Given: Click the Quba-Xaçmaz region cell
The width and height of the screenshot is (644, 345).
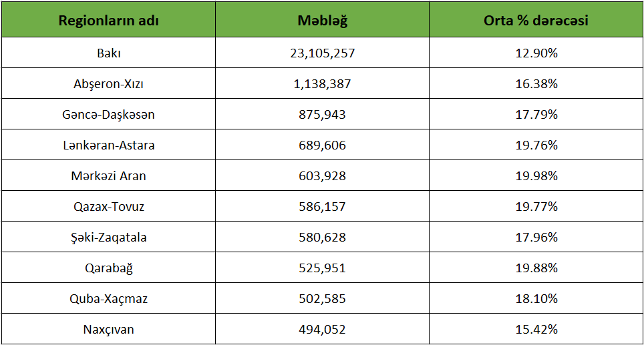Looking at the screenshot, I should [x=108, y=299].
